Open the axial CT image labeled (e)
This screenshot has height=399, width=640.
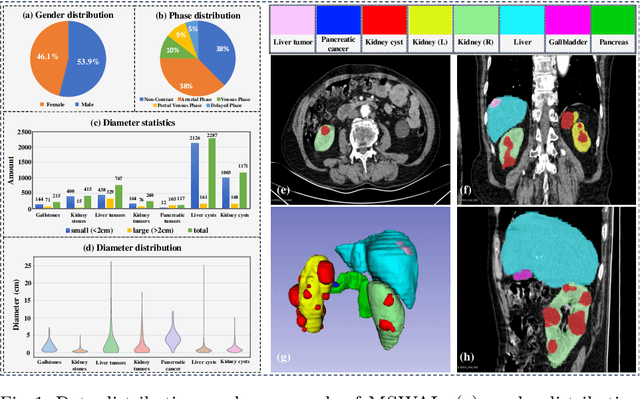(360, 130)
